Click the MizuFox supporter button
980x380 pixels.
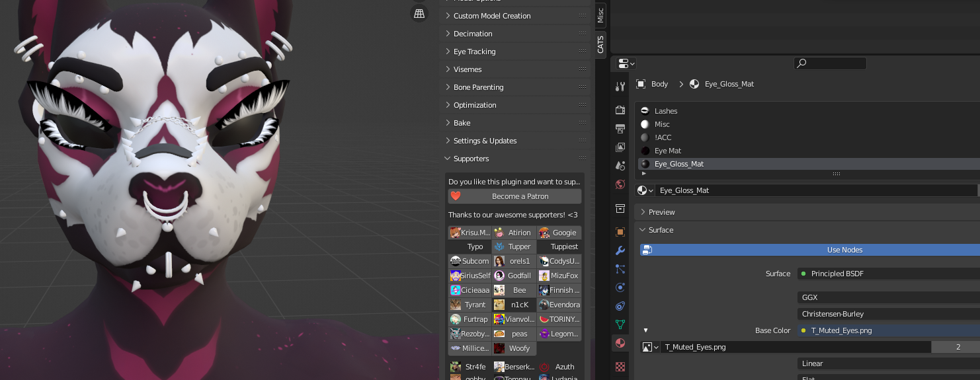(559, 276)
